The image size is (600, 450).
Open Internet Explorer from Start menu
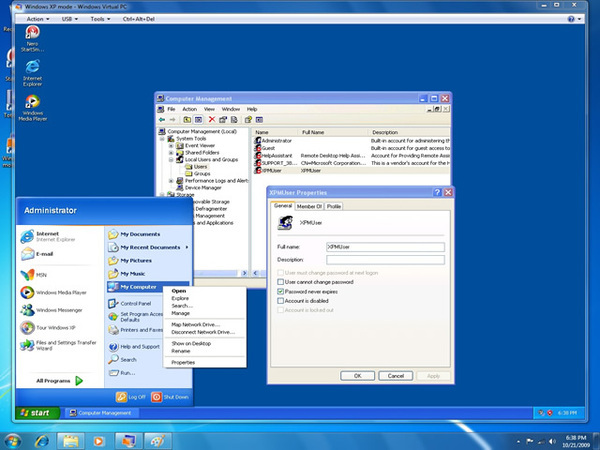pos(48,236)
